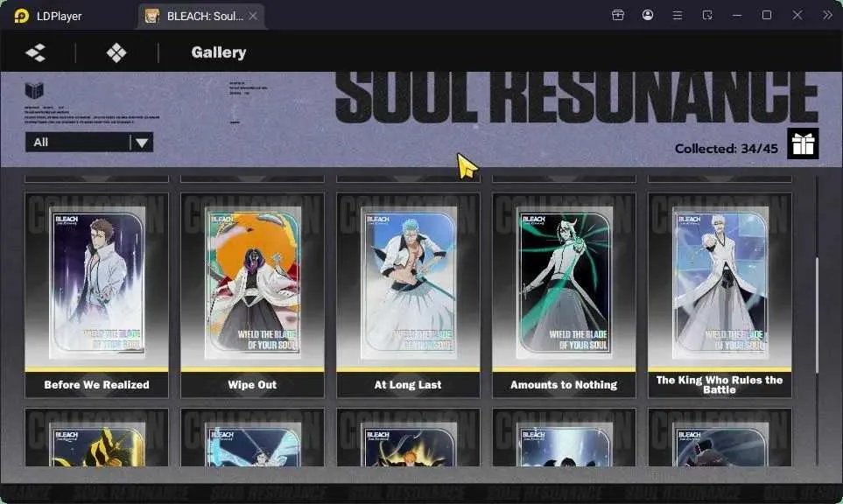Click the Gallery title
The image size is (843, 504).
(x=219, y=52)
